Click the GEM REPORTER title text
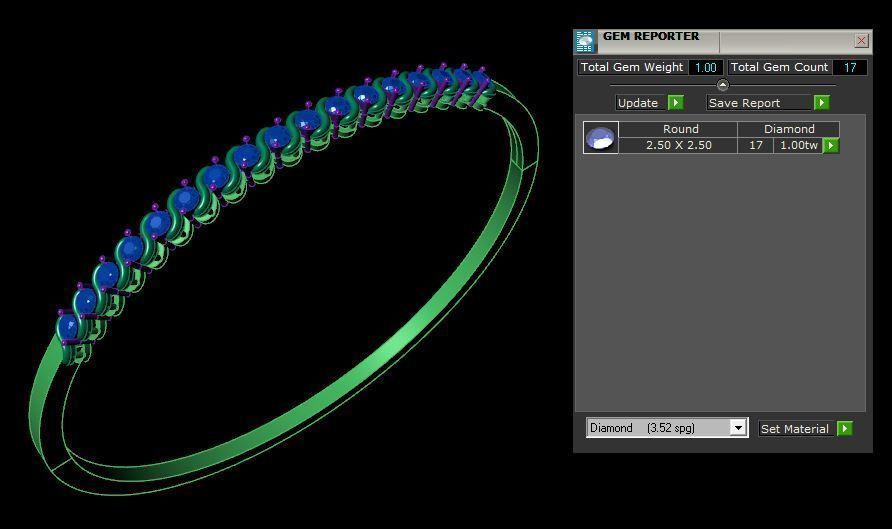The image size is (892, 529). pyautogui.click(x=651, y=36)
